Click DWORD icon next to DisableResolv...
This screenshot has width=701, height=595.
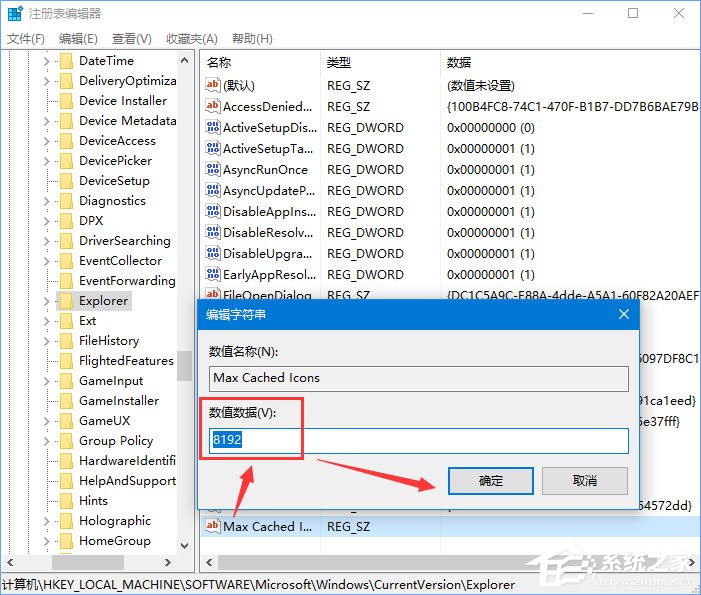[212, 232]
